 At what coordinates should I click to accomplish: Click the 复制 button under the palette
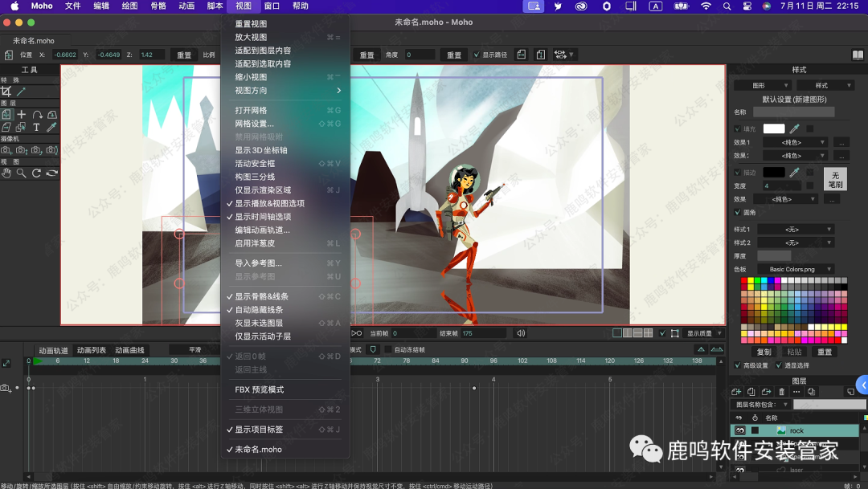(764, 352)
